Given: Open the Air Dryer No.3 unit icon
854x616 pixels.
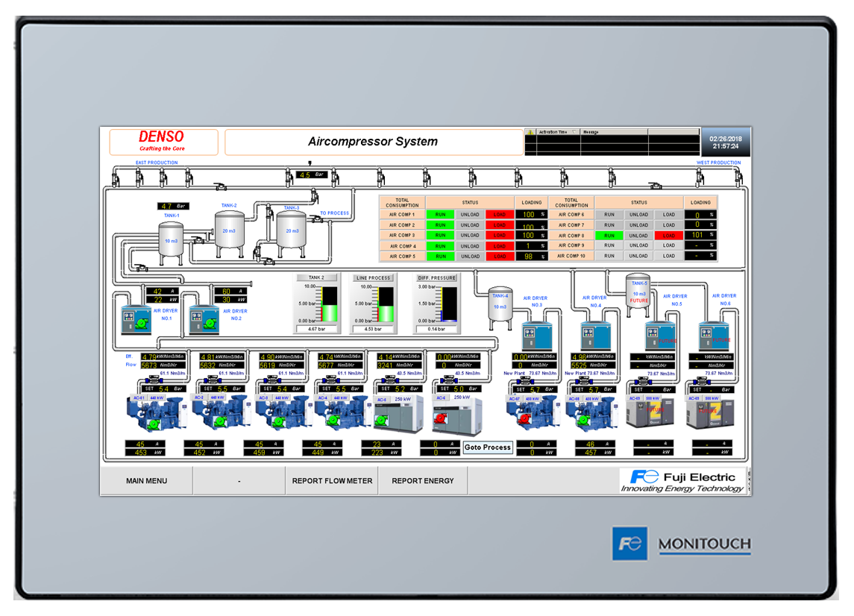Looking at the screenshot, I should 536,334.
